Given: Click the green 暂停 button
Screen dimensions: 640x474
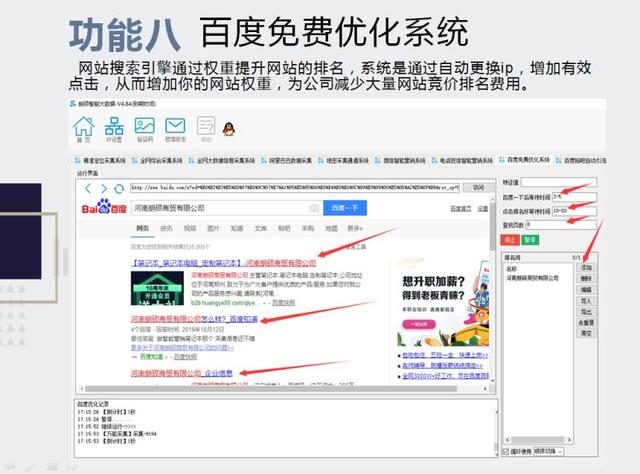Looking at the screenshot, I should coord(530,240).
